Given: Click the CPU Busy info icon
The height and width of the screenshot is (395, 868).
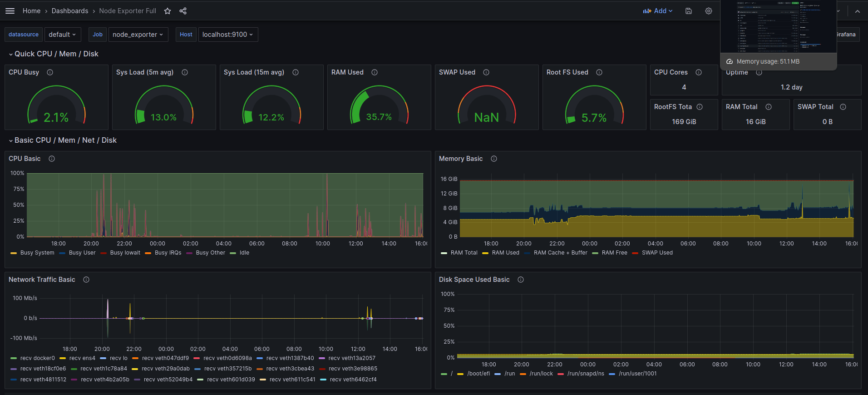Looking at the screenshot, I should pos(50,72).
